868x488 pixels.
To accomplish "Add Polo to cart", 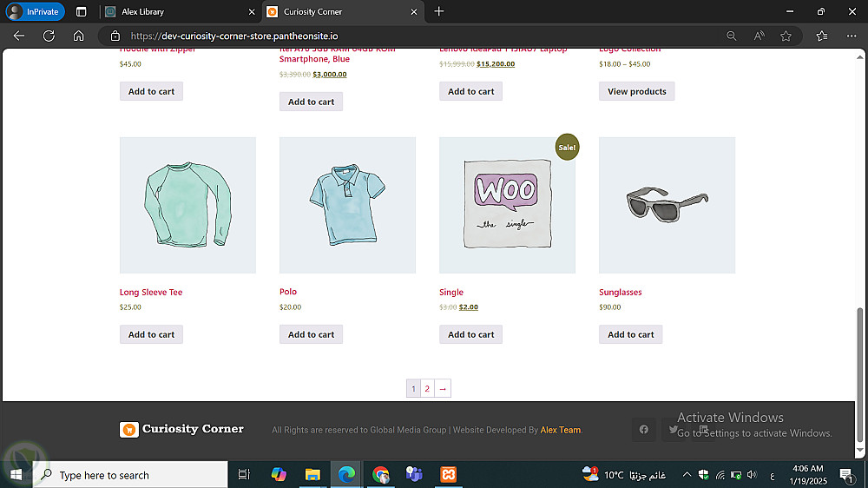I will tap(311, 334).
